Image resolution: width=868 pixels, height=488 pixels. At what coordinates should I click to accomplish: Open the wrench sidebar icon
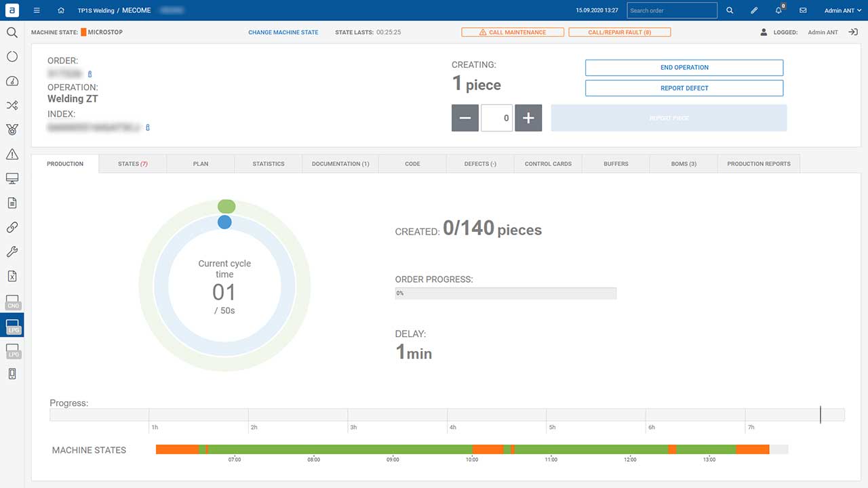click(x=12, y=251)
